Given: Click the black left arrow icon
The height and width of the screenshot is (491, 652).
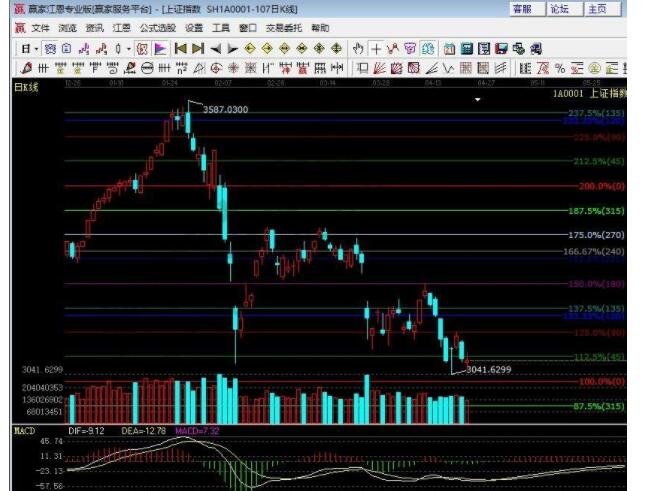Looking at the screenshot, I should pos(215,48).
